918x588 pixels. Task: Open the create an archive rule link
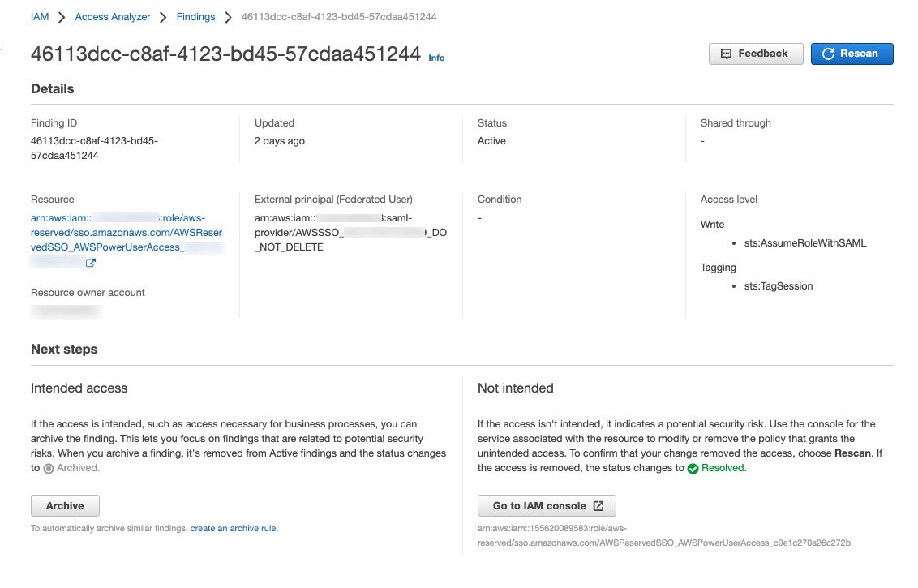pyautogui.click(x=234, y=528)
